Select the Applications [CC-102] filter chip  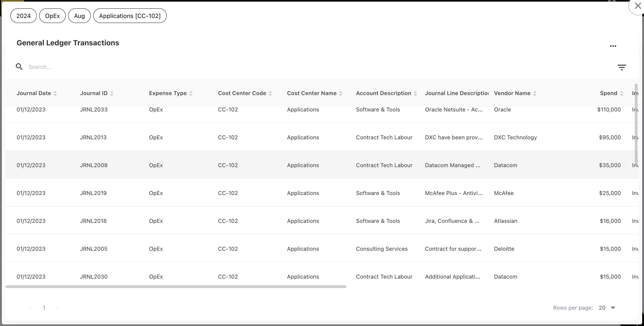tap(130, 16)
